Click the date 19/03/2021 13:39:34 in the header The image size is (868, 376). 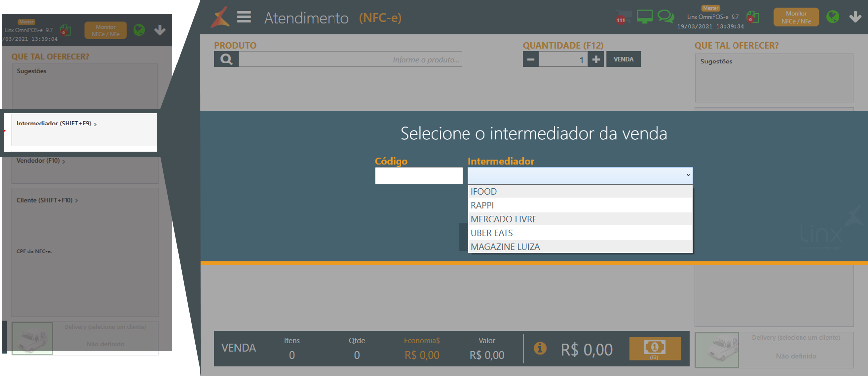point(711,27)
